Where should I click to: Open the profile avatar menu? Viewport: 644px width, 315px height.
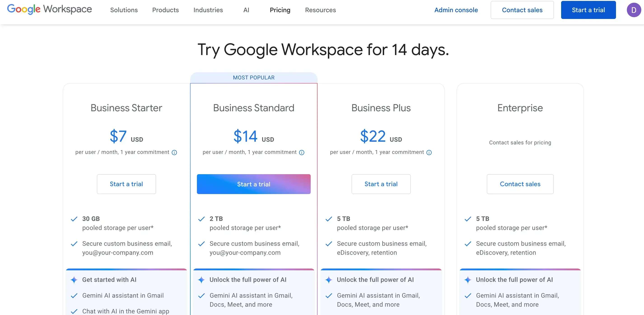point(634,10)
